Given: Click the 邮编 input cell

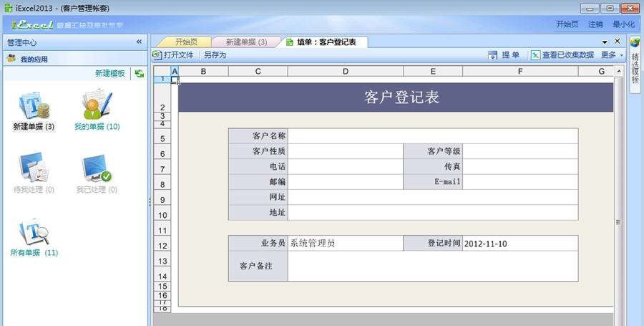Looking at the screenshot, I should (346, 182).
